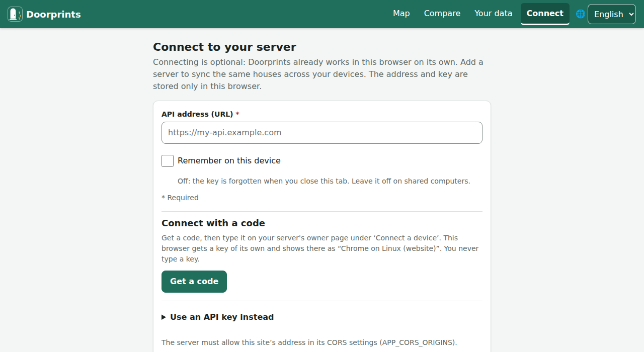
Task: Click the Get a code button
Action: coord(194,282)
